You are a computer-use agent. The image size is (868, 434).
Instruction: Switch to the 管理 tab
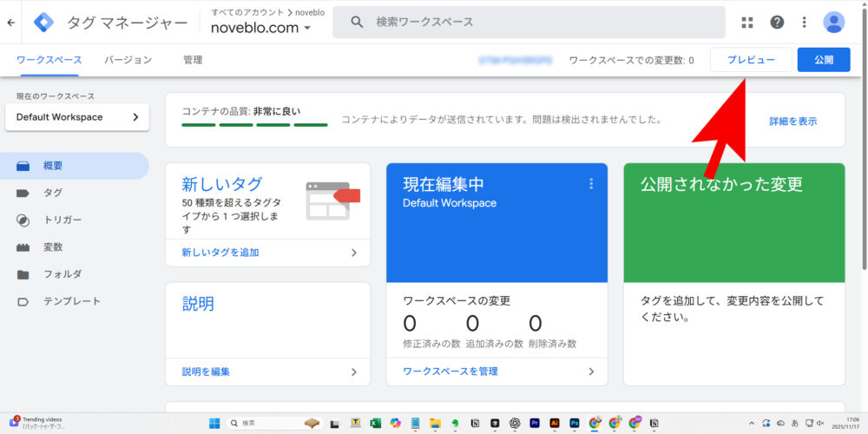[193, 60]
